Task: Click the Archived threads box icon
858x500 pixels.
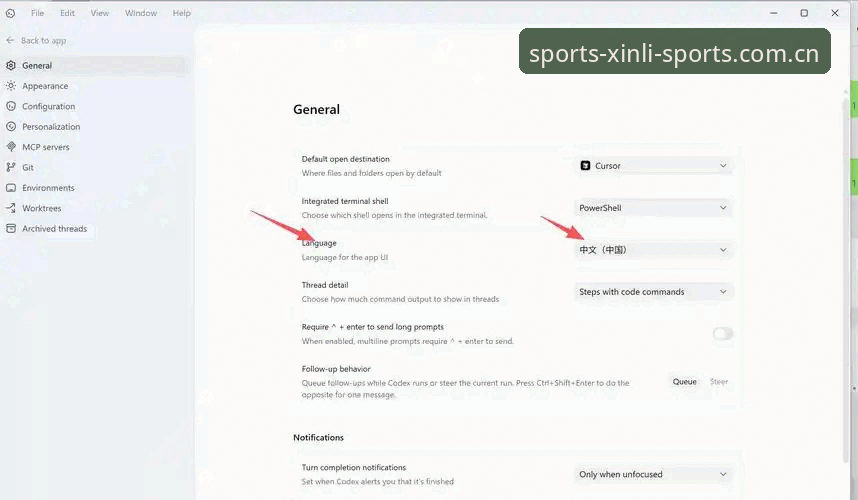Action: point(11,229)
